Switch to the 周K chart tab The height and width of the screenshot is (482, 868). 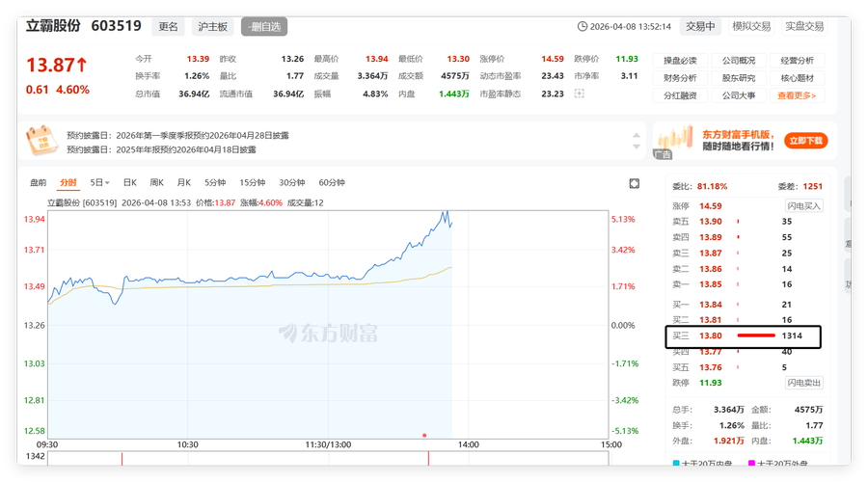[x=156, y=182]
